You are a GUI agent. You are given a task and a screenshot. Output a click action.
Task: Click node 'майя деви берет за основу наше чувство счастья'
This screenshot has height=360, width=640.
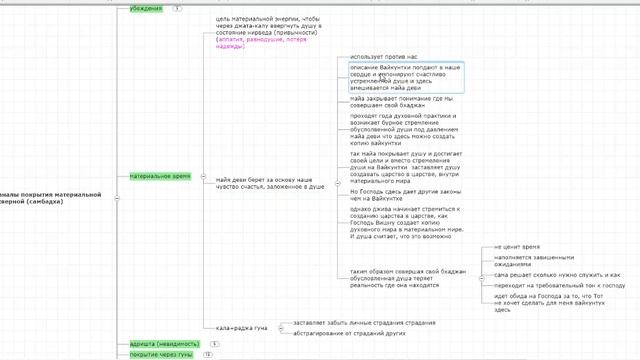[x=270, y=183]
